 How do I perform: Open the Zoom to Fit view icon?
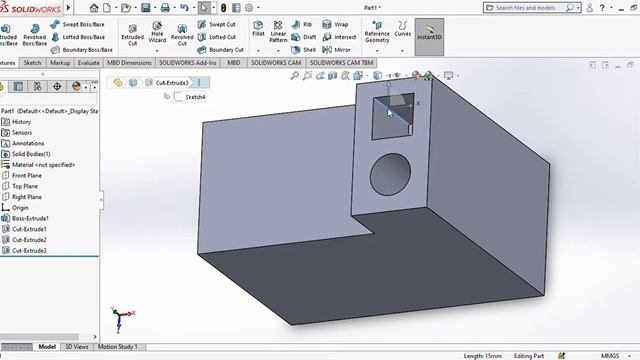coord(294,76)
